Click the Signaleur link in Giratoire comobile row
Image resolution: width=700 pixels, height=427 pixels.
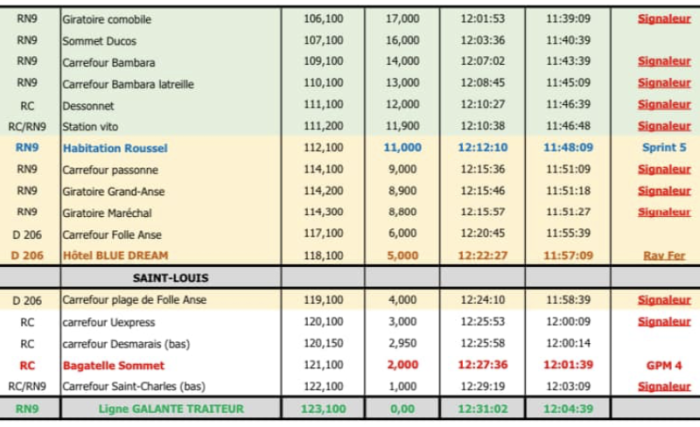point(664,19)
